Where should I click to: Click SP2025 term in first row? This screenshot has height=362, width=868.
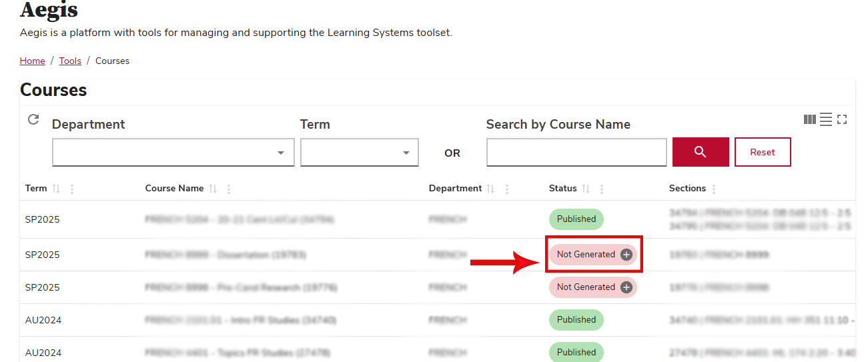43,219
